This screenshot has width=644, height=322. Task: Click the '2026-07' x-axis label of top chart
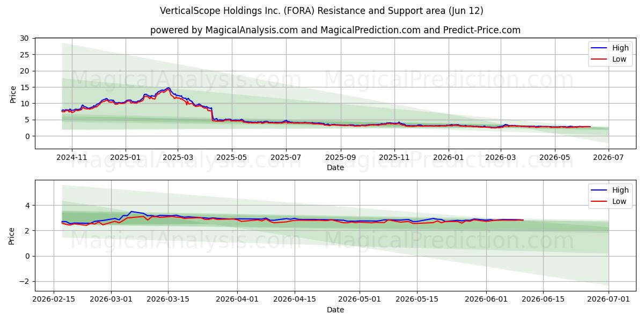pyautogui.click(x=609, y=157)
